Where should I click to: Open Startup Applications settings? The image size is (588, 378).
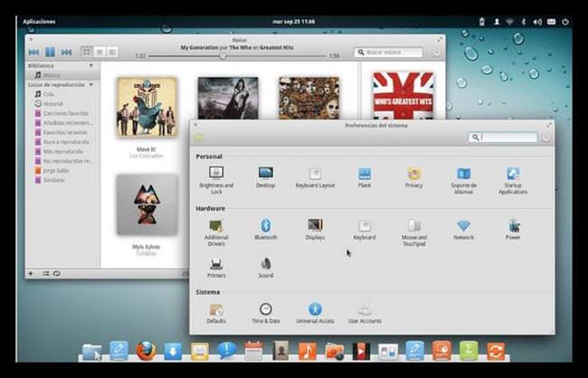click(x=513, y=180)
